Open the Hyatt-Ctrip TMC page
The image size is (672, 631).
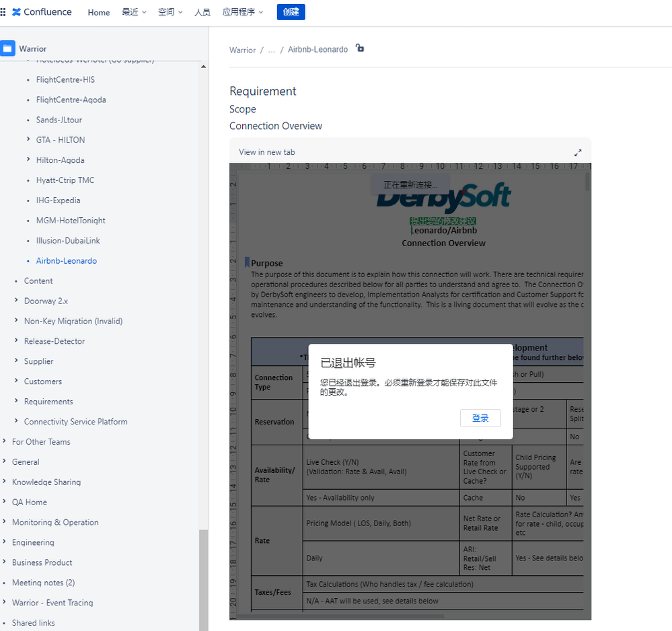[x=65, y=180]
